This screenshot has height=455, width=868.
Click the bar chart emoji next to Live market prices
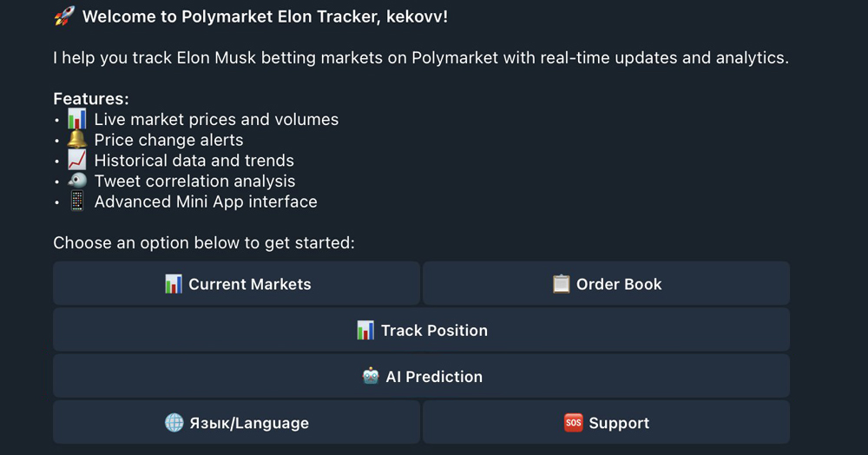click(x=77, y=119)
